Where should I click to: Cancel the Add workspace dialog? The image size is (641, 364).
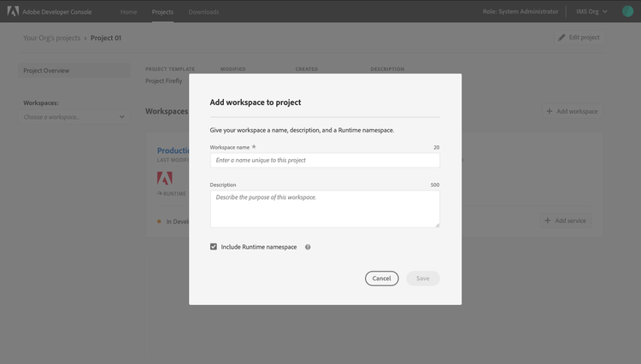click(x=382, y=279)
